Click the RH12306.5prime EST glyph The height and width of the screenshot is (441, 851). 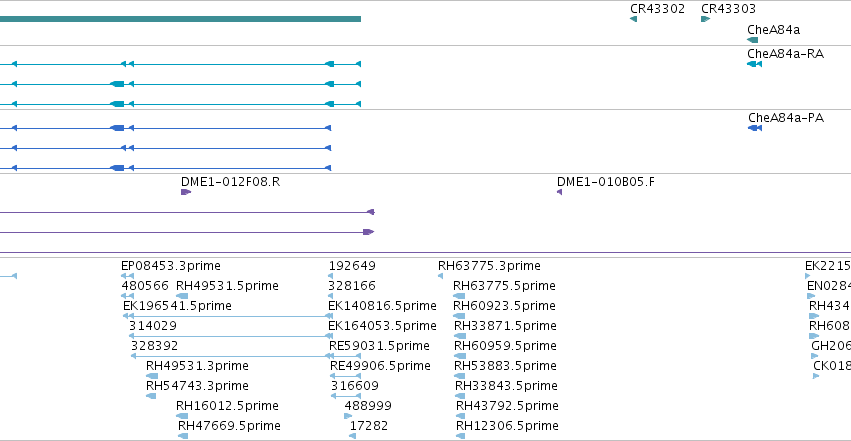pyautogui.click(x=461, y=436)
